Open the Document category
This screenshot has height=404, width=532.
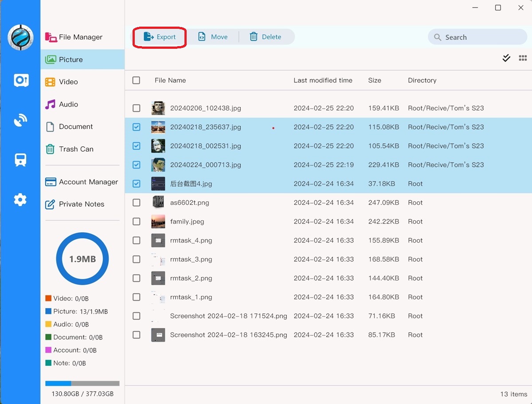69,126
